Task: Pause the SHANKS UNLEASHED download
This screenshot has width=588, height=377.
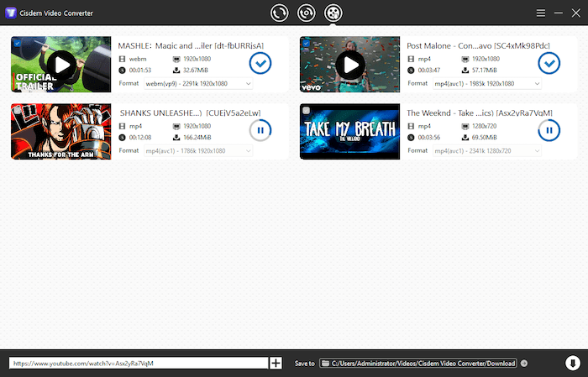Action: pyautogui.click(x=260, y=130)
